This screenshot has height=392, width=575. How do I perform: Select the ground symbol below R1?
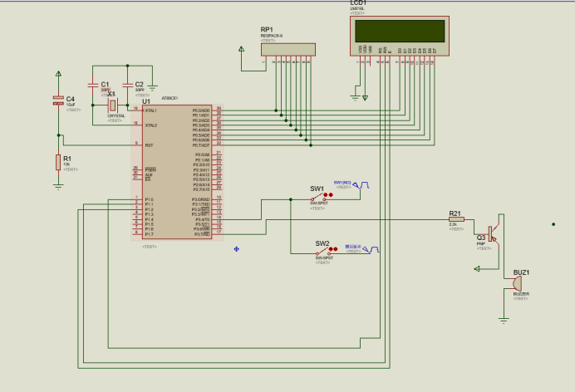[x=58, y=187]
